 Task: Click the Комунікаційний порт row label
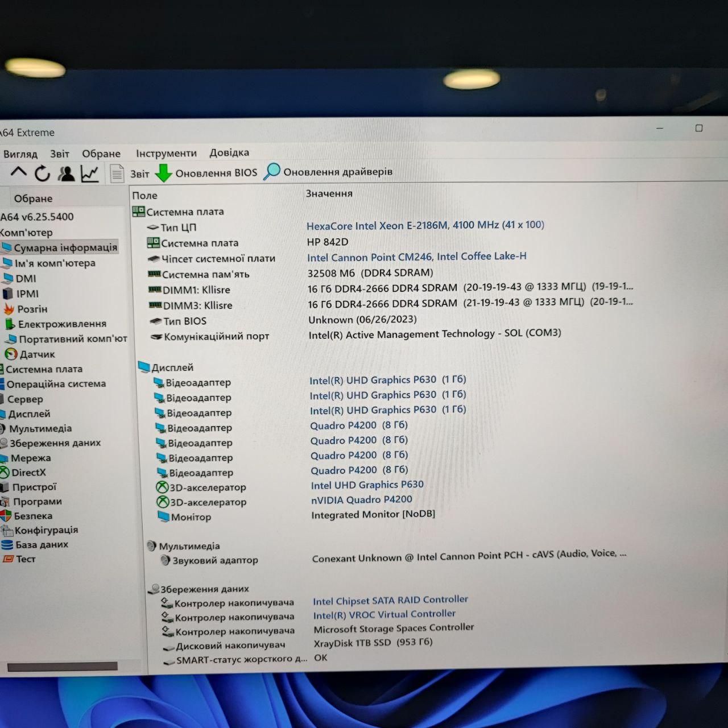217,337
